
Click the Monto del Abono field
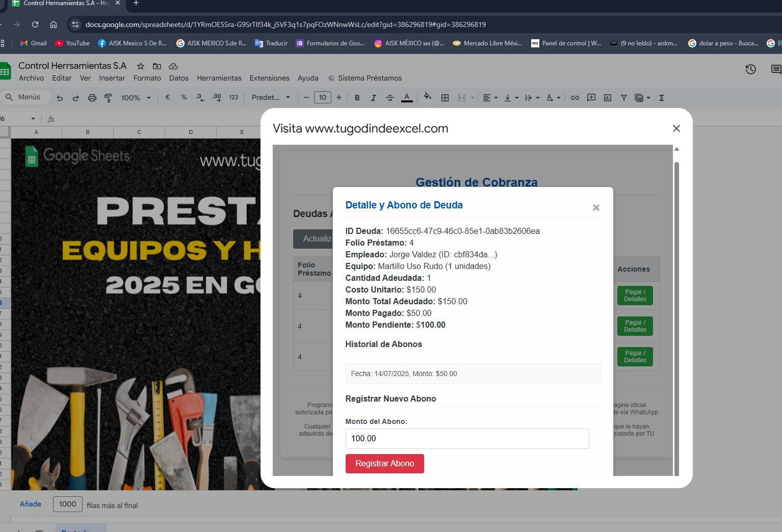point(467,439)
